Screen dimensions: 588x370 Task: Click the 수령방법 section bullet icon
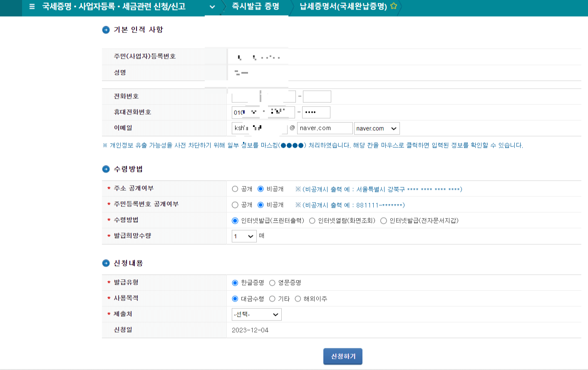pos(106,169)
